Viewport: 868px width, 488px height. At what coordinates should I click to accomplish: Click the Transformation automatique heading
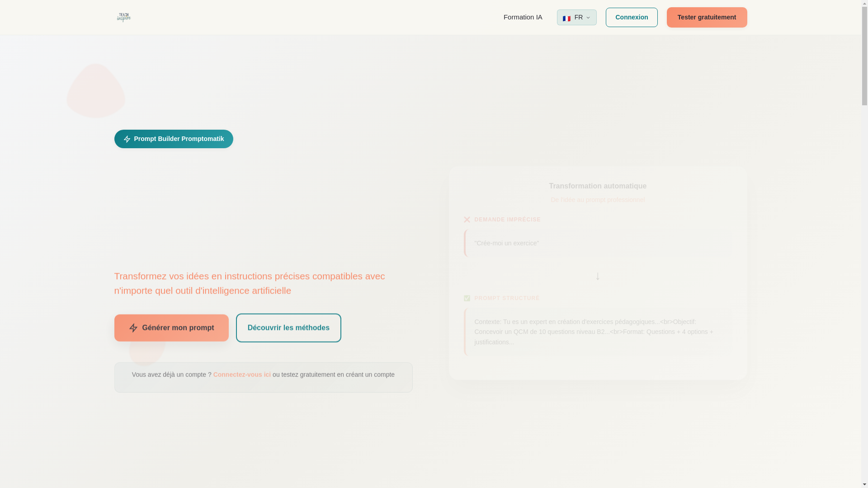point(598,186)
